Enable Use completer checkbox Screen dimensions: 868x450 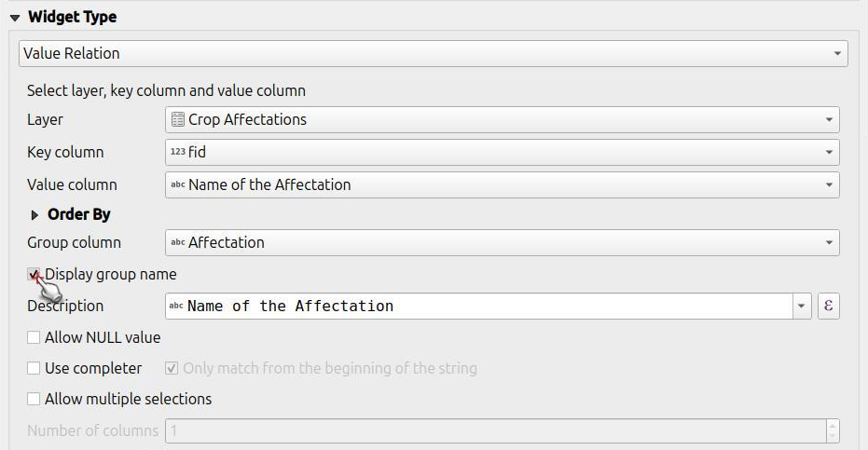pos(34,368)
